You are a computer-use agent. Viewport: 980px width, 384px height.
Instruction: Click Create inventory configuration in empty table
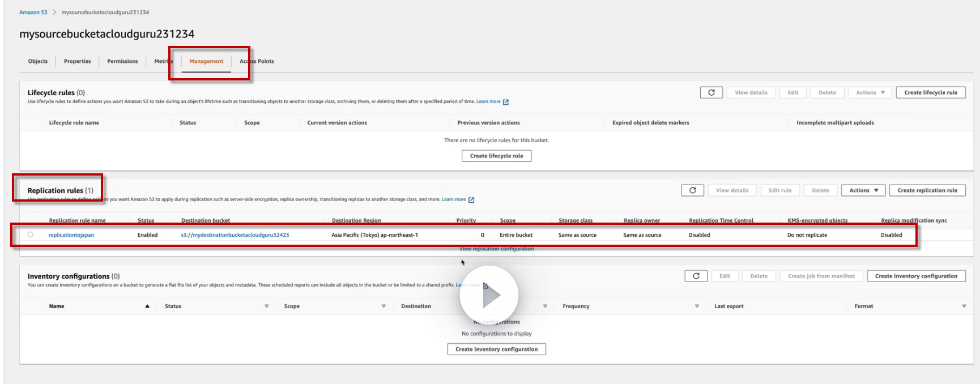click(x=497, y=349)
